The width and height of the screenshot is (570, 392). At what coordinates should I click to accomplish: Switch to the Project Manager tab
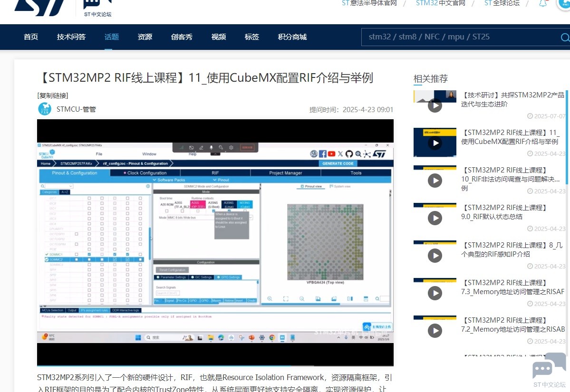[x=286, y=173]
